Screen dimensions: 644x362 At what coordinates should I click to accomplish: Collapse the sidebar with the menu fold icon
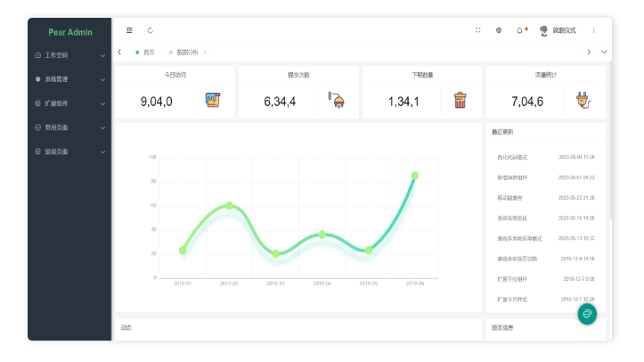coord(129,30)
